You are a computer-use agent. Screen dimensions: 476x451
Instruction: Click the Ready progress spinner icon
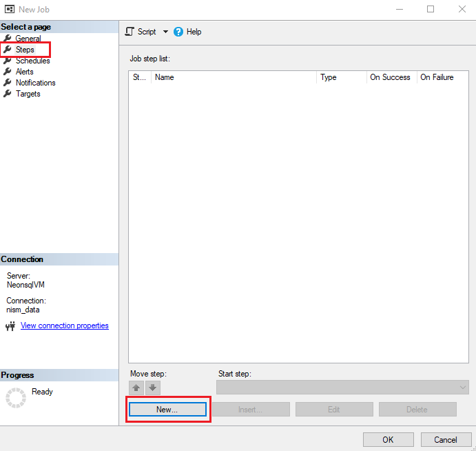click(16, 398)
